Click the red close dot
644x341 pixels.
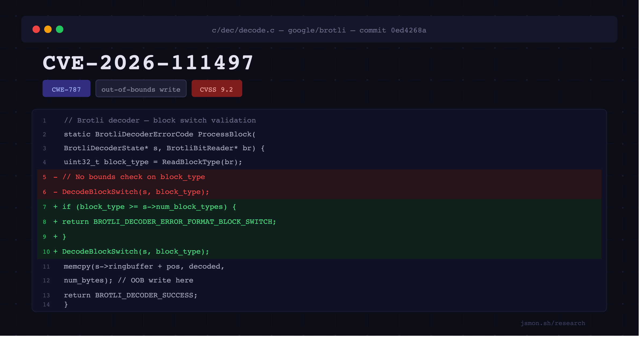(x=36, y=30)
